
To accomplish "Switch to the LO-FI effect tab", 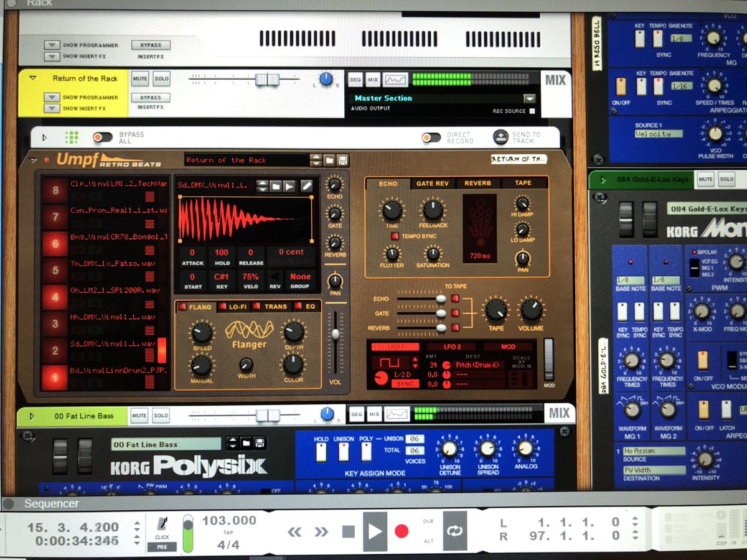I will [233, 306].
